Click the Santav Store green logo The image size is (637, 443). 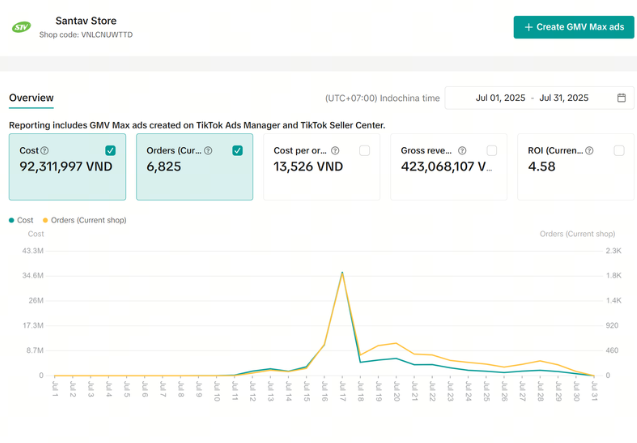point(22,27)
